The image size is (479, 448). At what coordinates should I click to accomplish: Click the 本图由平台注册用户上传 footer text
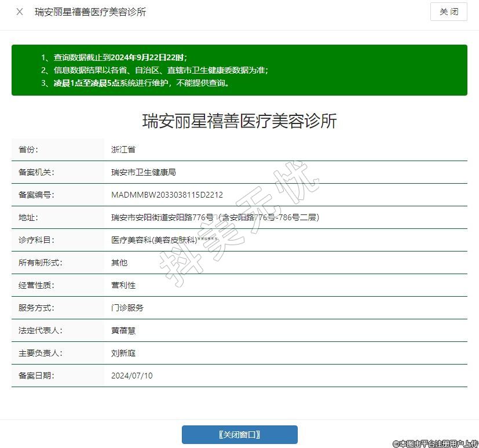(435, 443)
